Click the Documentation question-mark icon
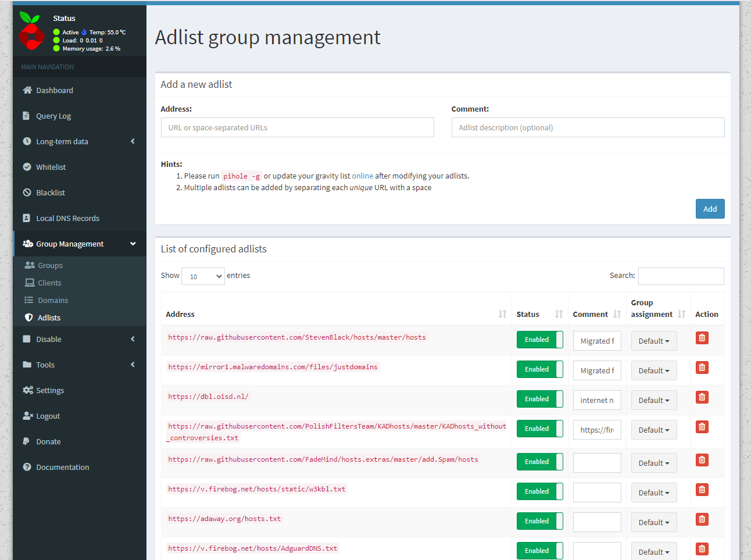 click(x=27, y=467)
